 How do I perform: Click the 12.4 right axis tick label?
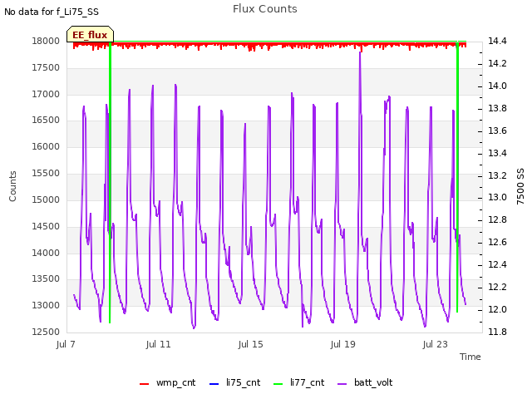point(497,264)
